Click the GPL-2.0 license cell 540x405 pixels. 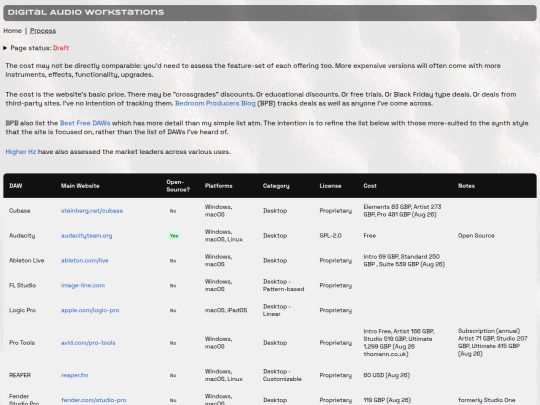tap(330, 236)
